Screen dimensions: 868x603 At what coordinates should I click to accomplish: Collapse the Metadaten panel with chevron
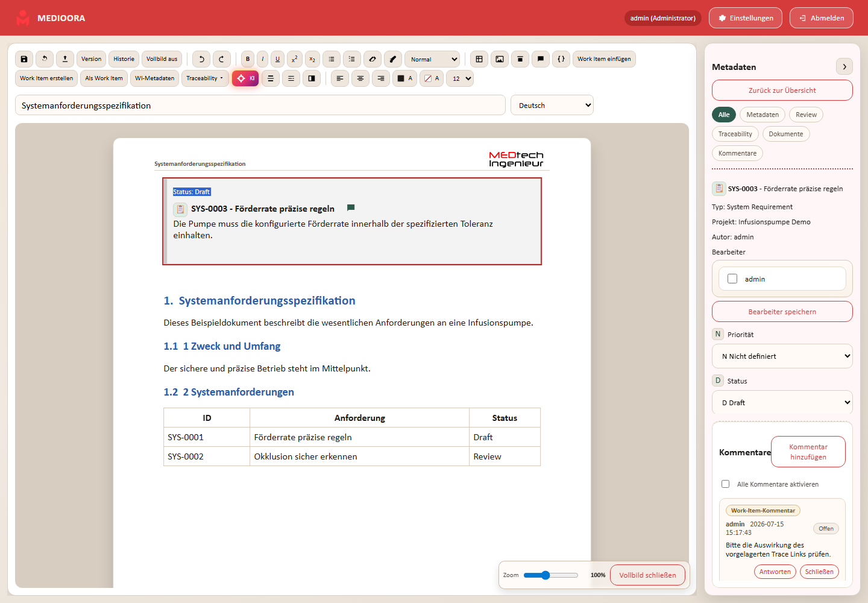pos(844,66)
